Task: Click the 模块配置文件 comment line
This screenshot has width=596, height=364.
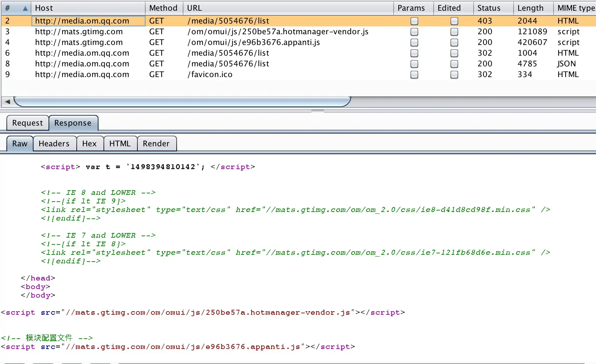Action: [47, 338]
